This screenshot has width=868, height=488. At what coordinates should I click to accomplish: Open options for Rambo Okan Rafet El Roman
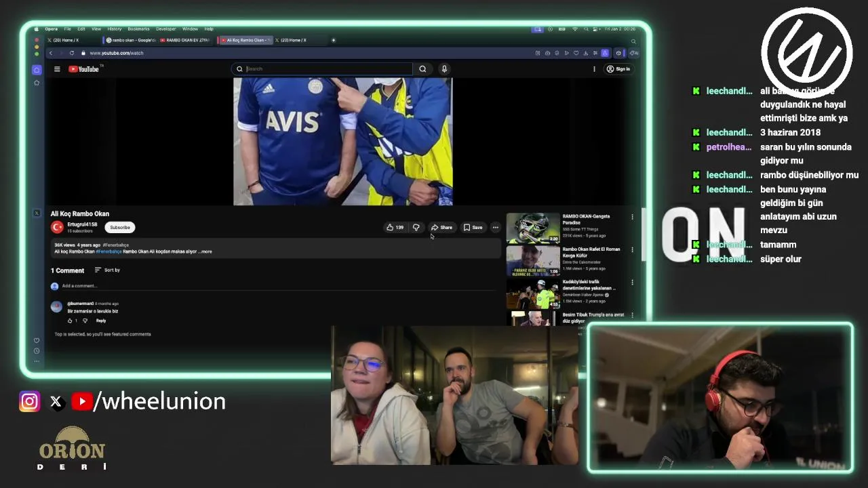coord(632,250)
